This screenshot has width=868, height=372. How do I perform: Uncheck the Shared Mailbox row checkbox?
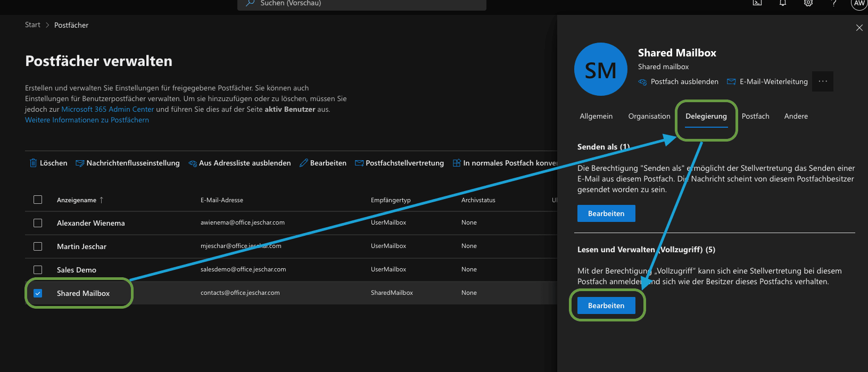38,293
